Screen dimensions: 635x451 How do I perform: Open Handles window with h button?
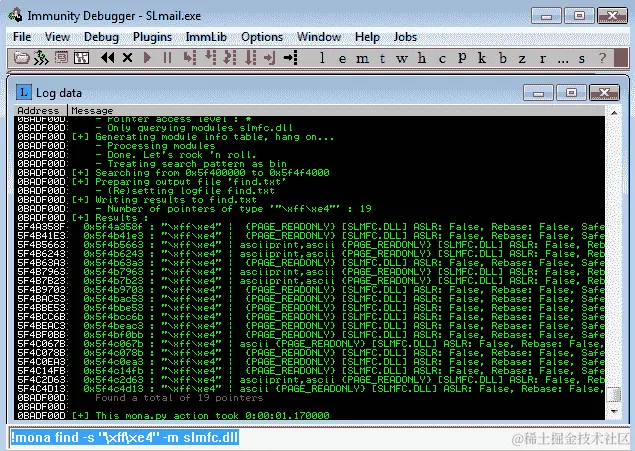click(422, 58)
